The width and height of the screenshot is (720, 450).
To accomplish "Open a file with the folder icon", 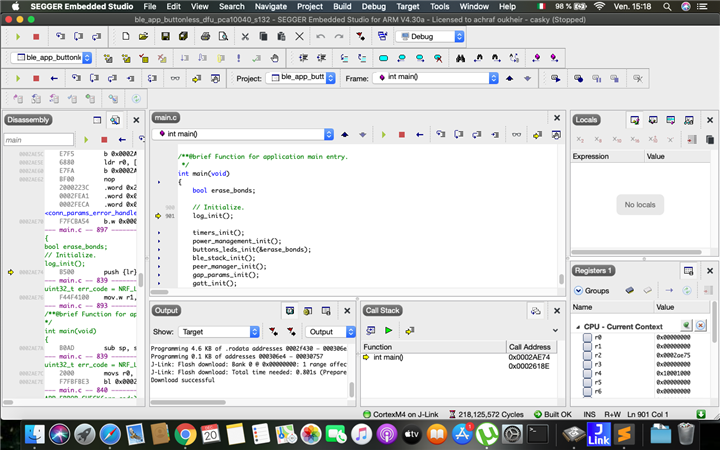I will pyautogui.click(x=143, y=36).
